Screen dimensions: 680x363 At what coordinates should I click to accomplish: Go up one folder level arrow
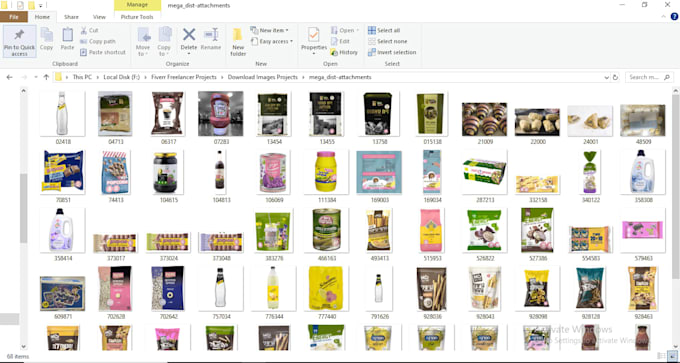[x=46, y=77]
